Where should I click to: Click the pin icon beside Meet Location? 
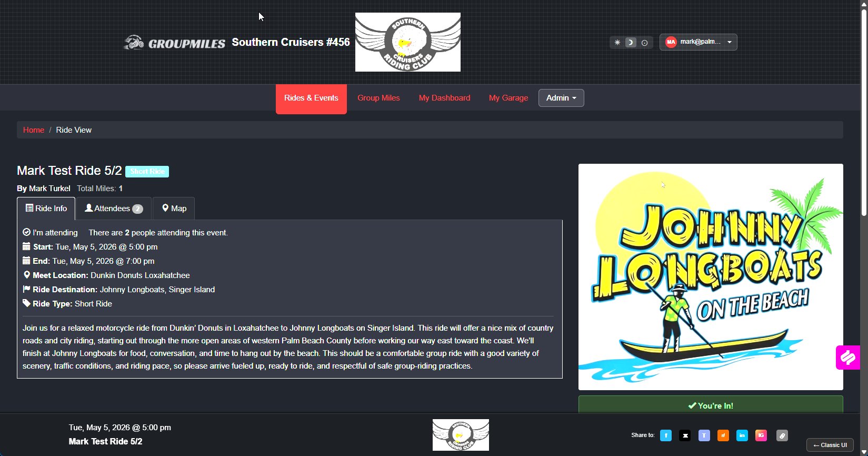[27, 275]
